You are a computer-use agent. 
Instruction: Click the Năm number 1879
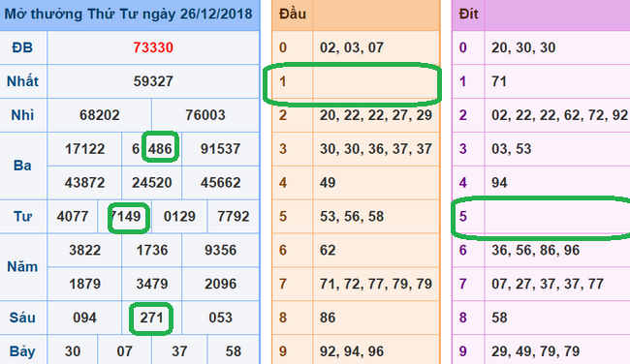(x=84, y=284)
